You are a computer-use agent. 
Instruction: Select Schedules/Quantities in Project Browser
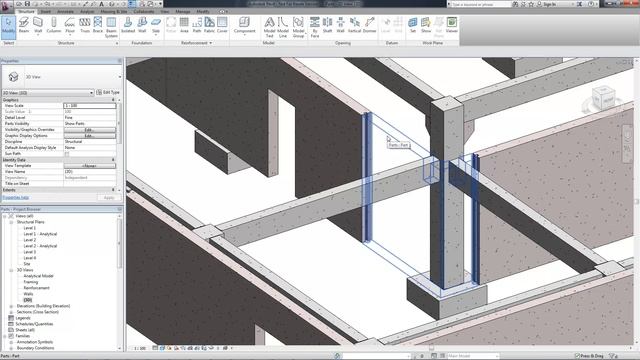(x=34, y=324)
